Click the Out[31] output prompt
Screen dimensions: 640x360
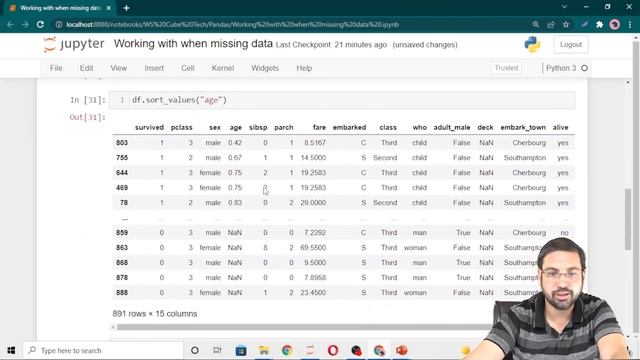[x=87, y=118]
